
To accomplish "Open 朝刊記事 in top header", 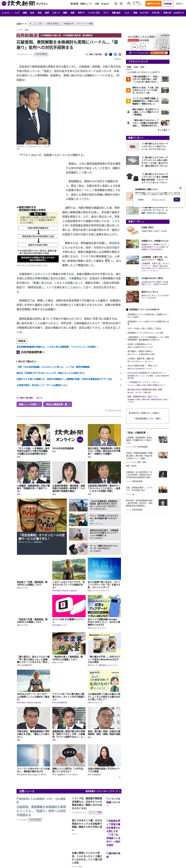I will [74, 4].
